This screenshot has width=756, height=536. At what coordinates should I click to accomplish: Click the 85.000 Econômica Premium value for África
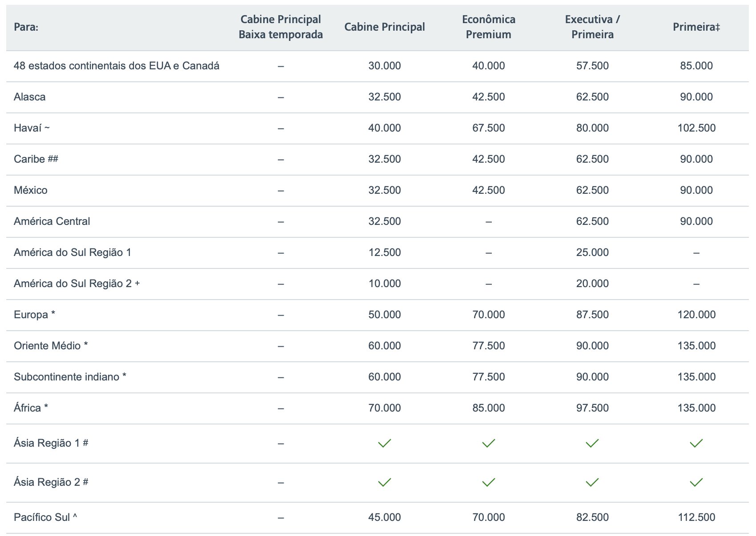pos(488,408)
